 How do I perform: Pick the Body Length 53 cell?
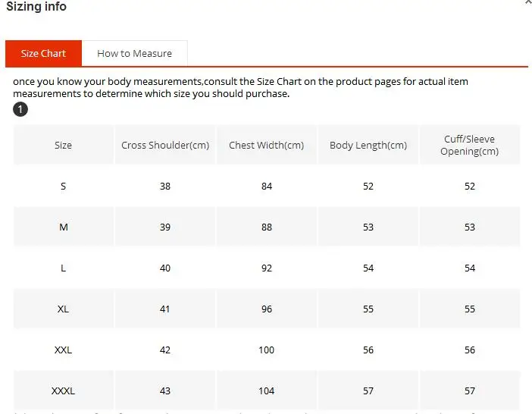[368, 227]
